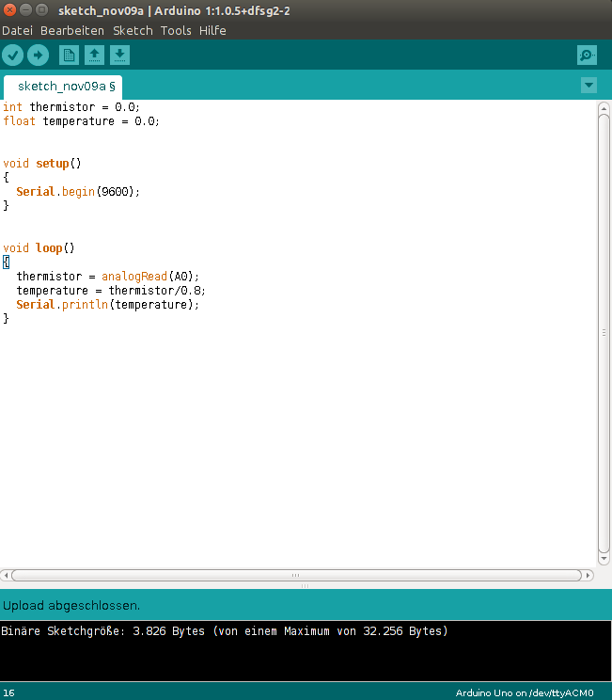Open the Hilfe menu

(212, 30)
